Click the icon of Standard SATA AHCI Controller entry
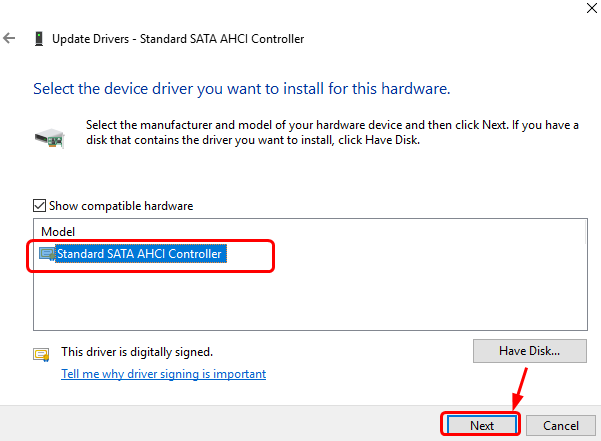 (x=47, y=254)
